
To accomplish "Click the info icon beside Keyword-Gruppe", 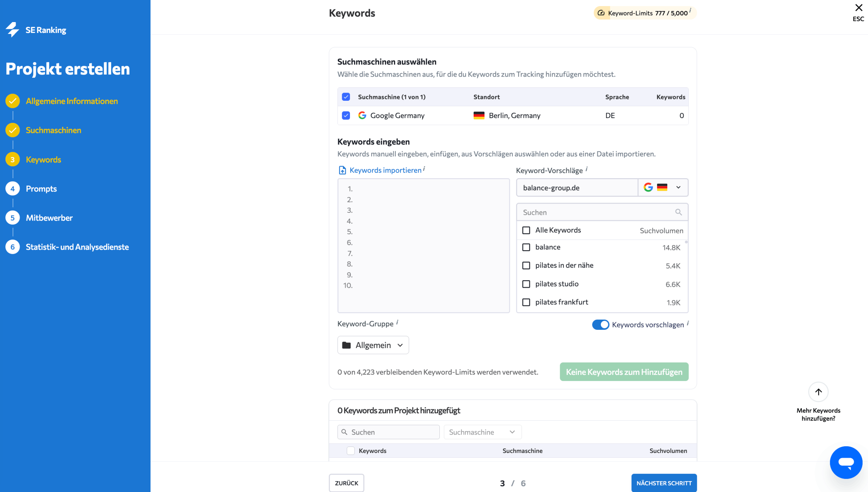I will tap(397, 322).
